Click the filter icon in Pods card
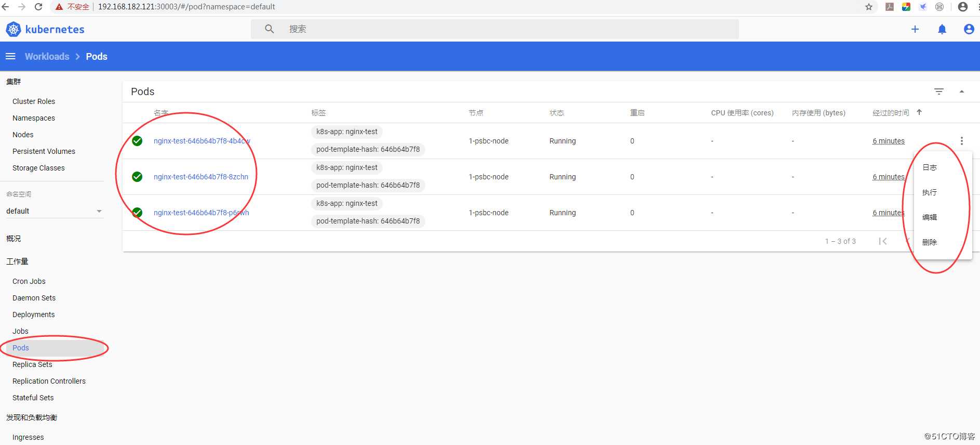This screenshot has height=445, width=980. coord(939,91)
